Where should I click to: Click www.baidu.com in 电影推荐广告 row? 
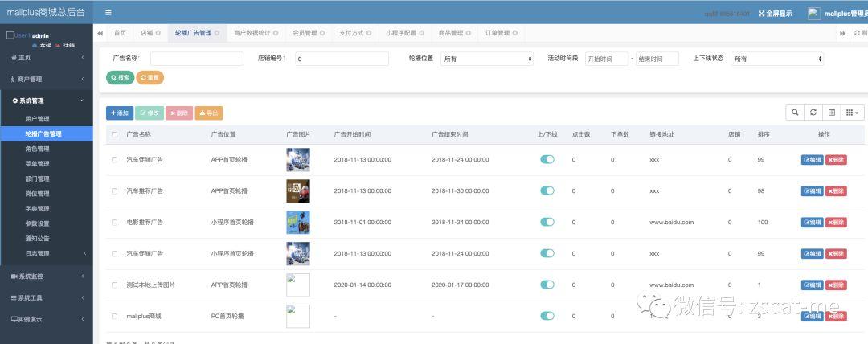[671, 222]
